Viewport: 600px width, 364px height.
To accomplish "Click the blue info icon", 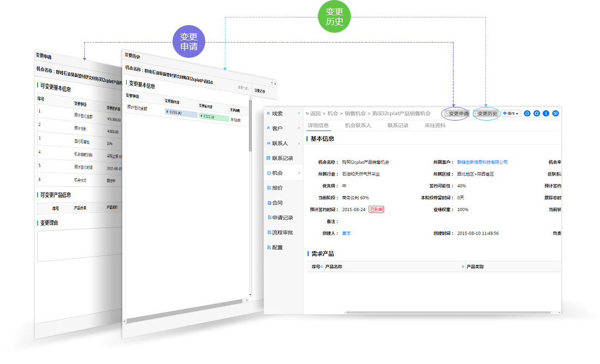I will (x=546, y=114).
